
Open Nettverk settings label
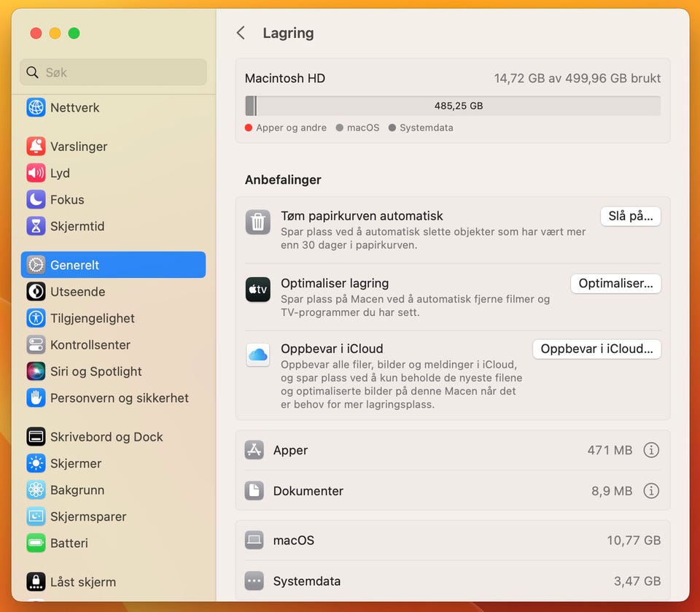coord(74,108)
